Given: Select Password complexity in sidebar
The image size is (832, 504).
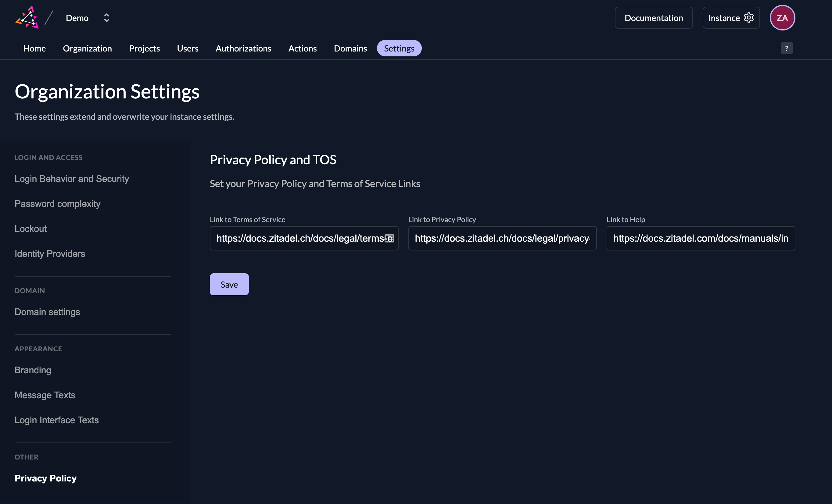Looking at the screenshot, I should [57, 204].
